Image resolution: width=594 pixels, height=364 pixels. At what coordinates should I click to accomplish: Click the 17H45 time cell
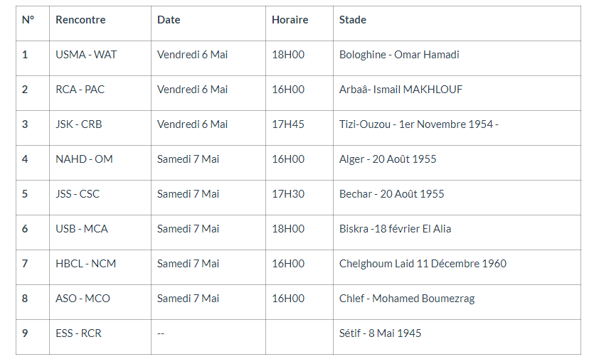[288, 124]
